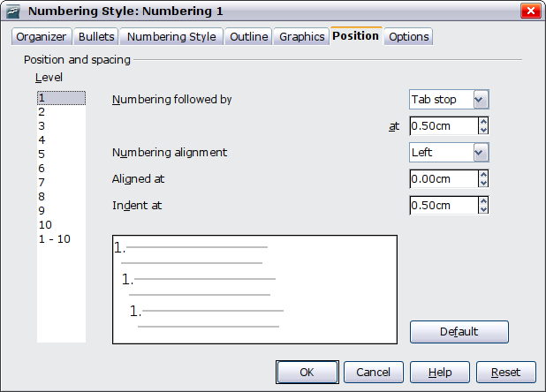The height and width of the screenshot is (392, 546).
Task: Open the Numbering alignment dropdown
Action: [481, 153]
